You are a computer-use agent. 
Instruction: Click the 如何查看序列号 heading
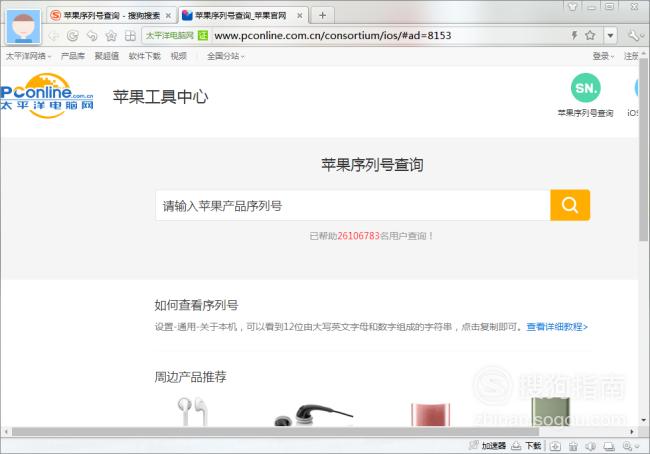[x=196, y=305]
